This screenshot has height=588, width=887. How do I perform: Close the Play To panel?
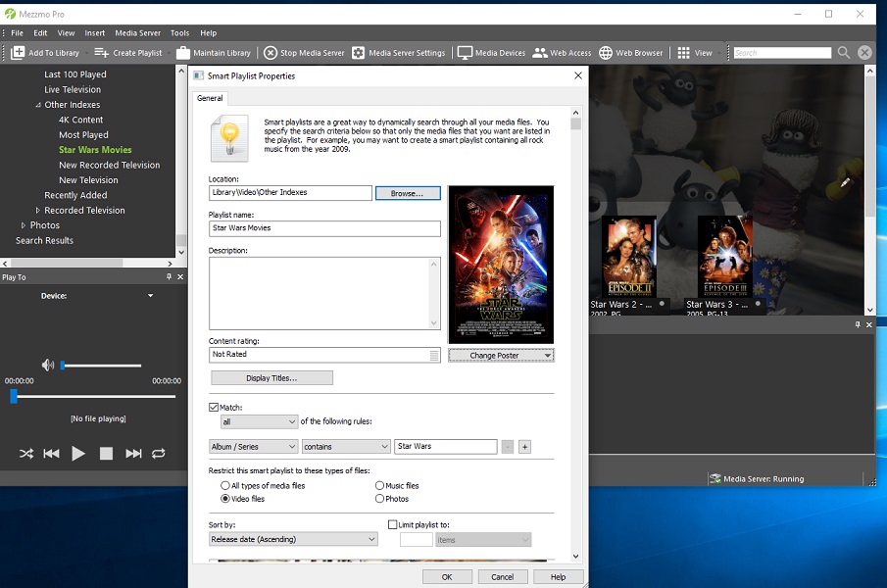[x=180, y=277]
